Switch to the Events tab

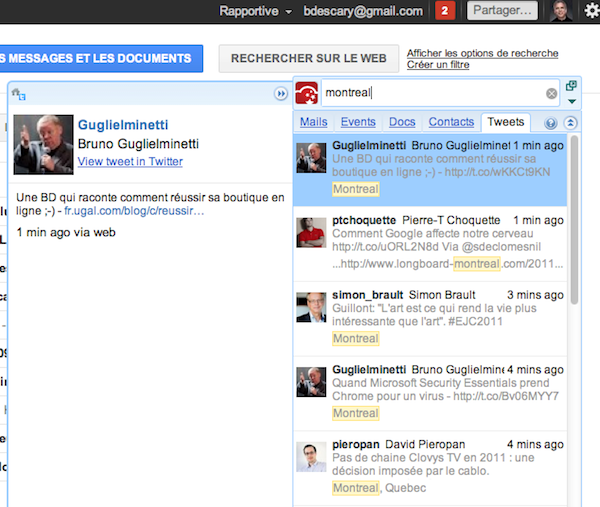[358, 122]
